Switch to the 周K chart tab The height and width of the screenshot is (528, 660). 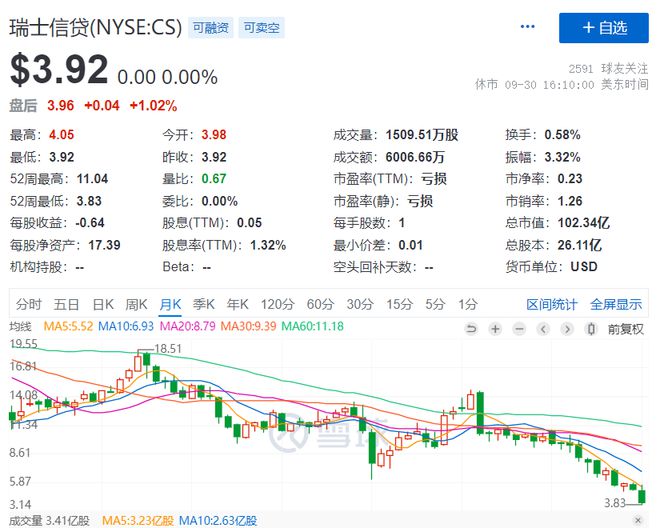tap(136, 304)
